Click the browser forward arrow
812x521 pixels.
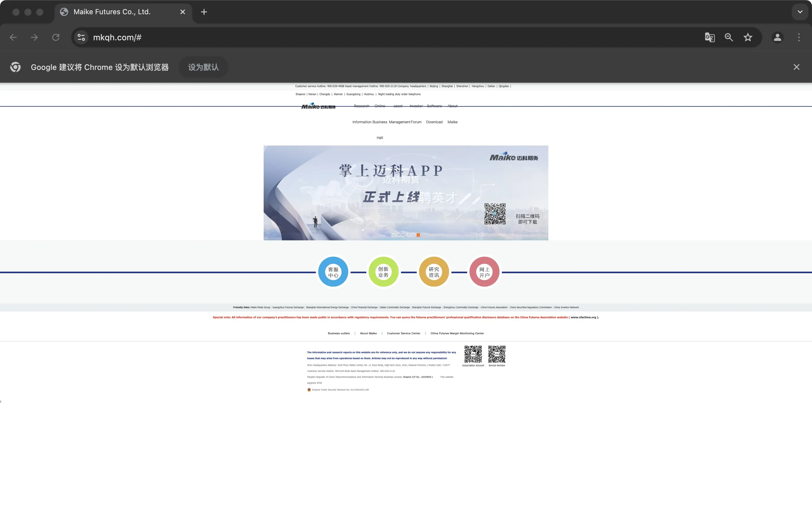pyautogui.click(x=34, y=37)
